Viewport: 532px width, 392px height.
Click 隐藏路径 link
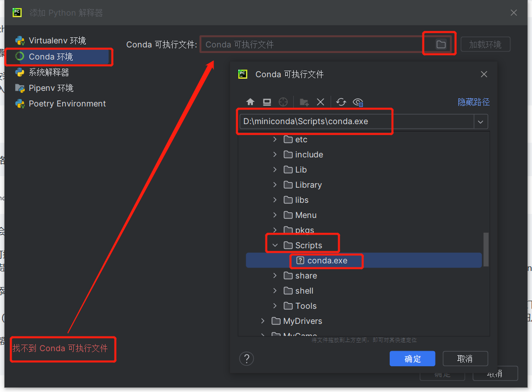click(473, 102)
